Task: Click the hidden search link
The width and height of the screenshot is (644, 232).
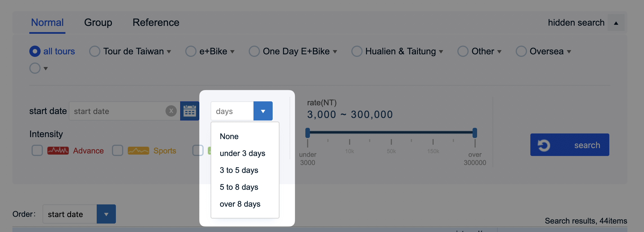Action: pyautogui.click(x=576, y=22)
